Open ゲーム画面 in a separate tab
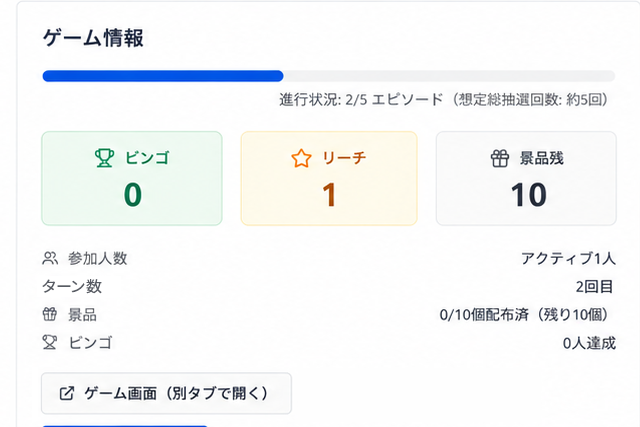The height and width of the screenshot is (427, 640). point(167,393)
